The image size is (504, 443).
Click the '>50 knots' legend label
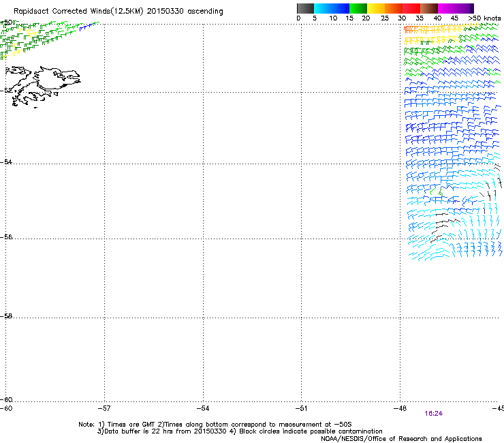(484, 18)
